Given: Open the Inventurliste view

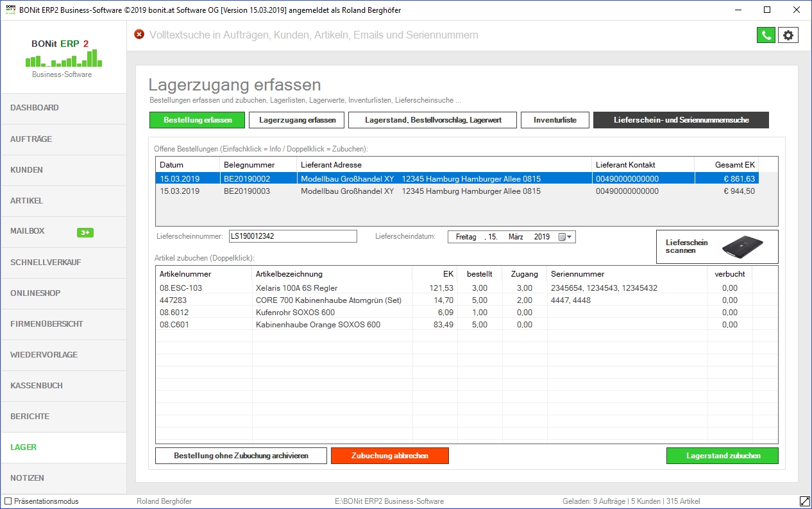Looking at the screenshot, I should tap(555, 120).
